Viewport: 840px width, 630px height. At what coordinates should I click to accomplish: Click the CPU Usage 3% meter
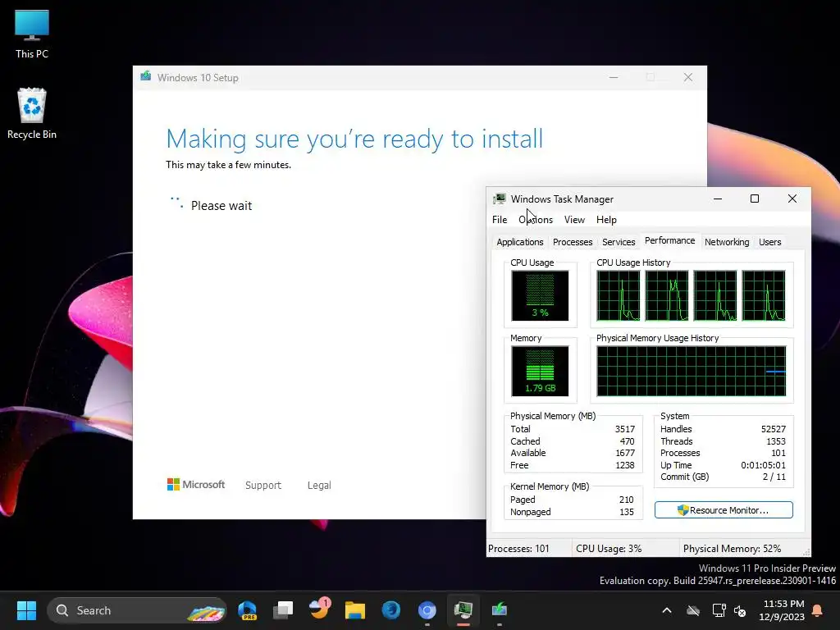(540, 295)
